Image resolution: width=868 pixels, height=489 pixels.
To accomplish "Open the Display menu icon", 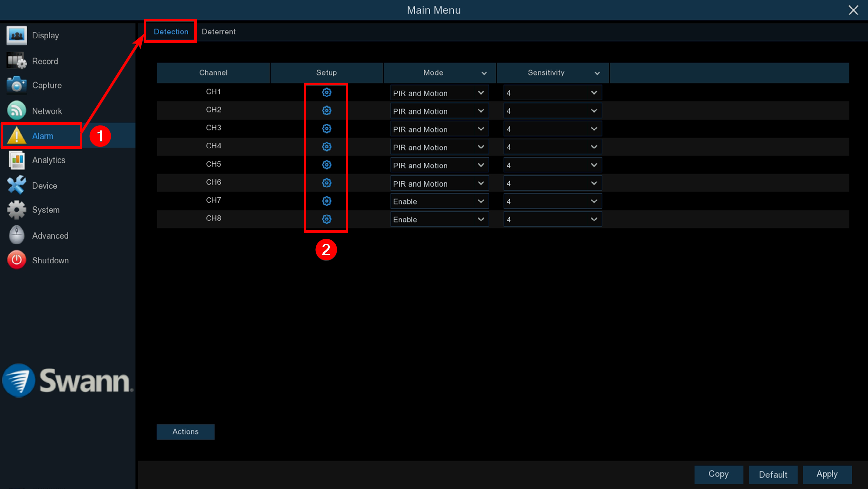I will point(16,36).
